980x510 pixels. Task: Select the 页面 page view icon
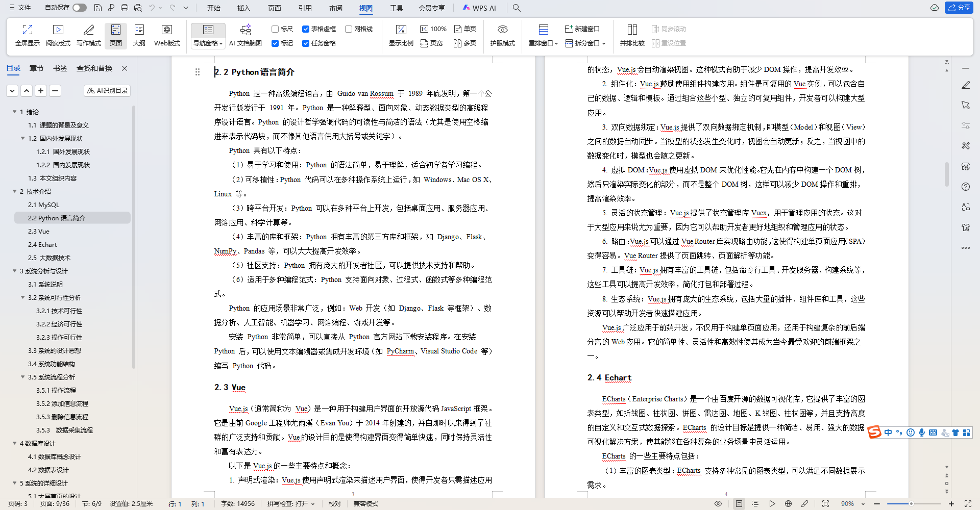point(116,36)
